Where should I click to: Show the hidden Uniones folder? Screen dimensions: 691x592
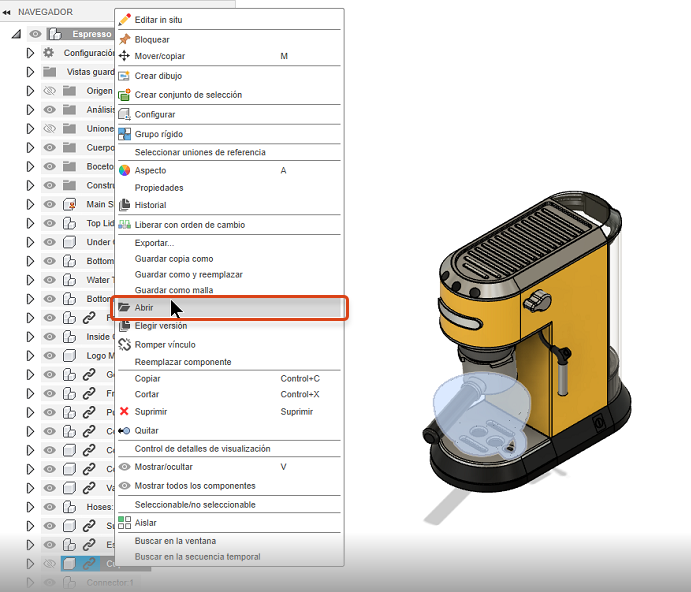50,129
